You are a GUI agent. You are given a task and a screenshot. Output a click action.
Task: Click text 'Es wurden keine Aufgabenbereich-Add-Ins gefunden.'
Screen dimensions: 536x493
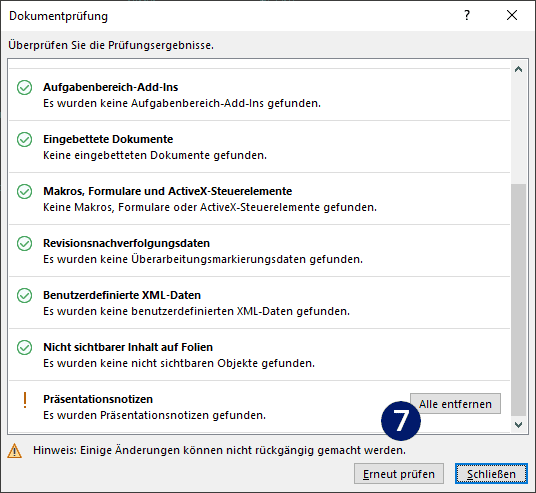tap(182, 103)
